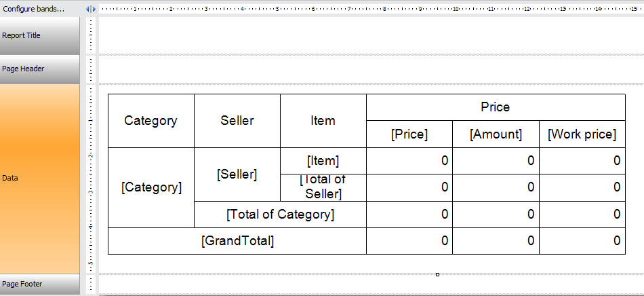The image size is (644, 296).
Task: Select the orange Data band
Action: tap(40, 178)
